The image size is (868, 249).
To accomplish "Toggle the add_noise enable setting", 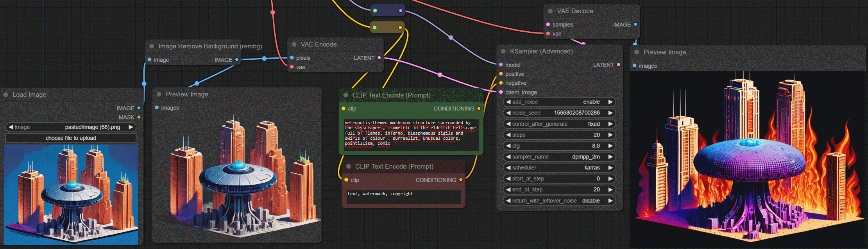I will (x=559, y=102).
